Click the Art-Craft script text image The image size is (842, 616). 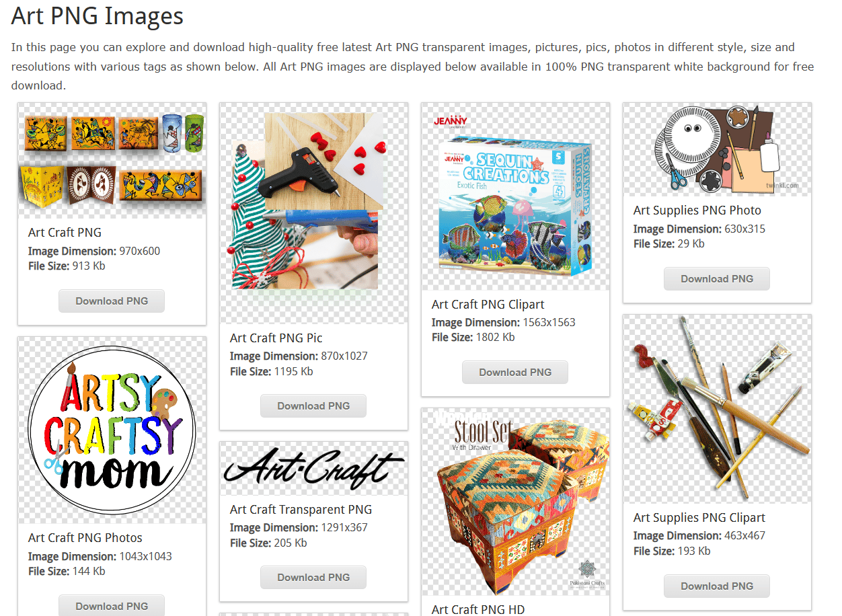click(x=313, y=469)
